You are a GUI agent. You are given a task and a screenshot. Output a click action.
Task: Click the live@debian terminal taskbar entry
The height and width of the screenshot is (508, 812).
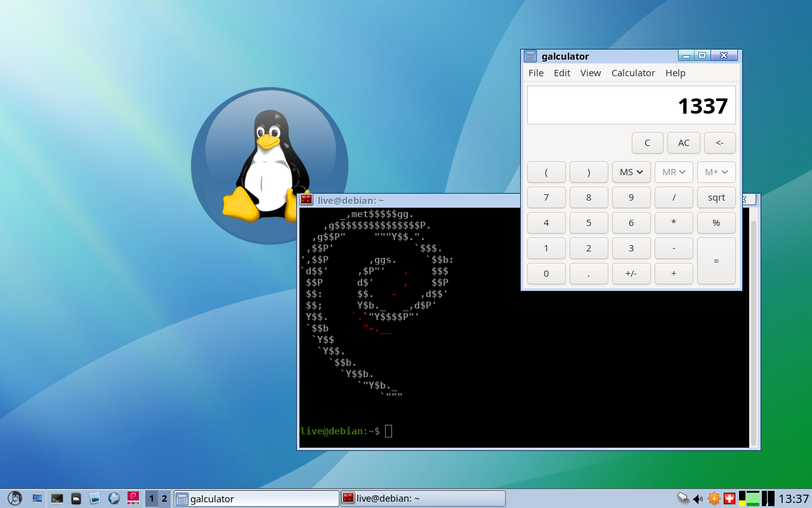[423, 498]
